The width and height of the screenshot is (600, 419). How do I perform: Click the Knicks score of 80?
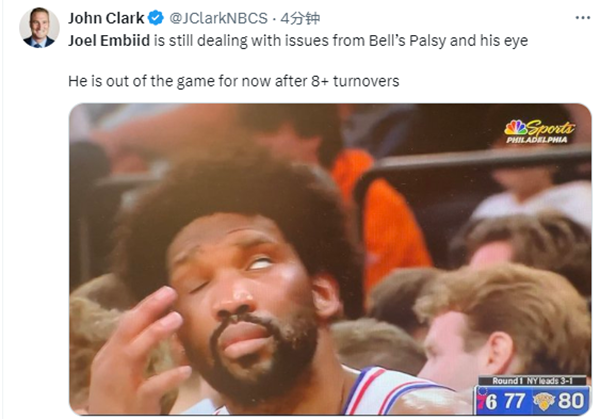click(x=571, y=401)
